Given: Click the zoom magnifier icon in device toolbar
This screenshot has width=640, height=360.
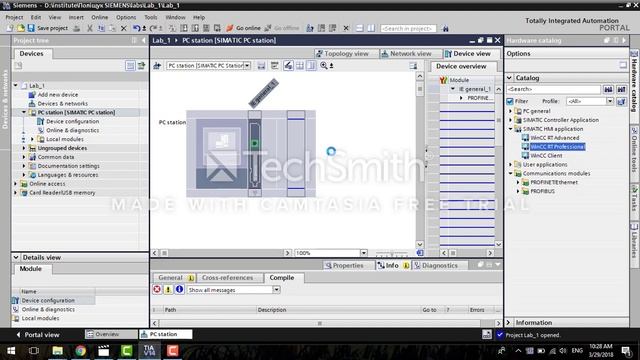Looking at the screenshot, I should (324, 65).
